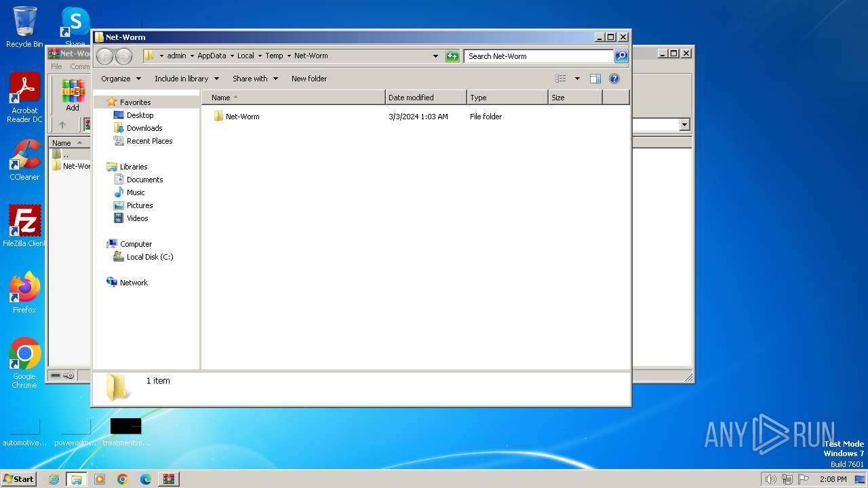
Task: Create a New folder
Action: click(x=309, y=79)
